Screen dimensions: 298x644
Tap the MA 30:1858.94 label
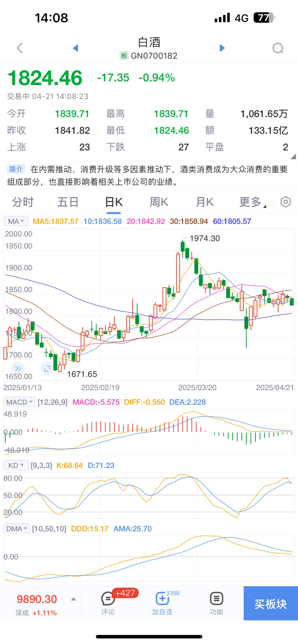tap(189, 221)
